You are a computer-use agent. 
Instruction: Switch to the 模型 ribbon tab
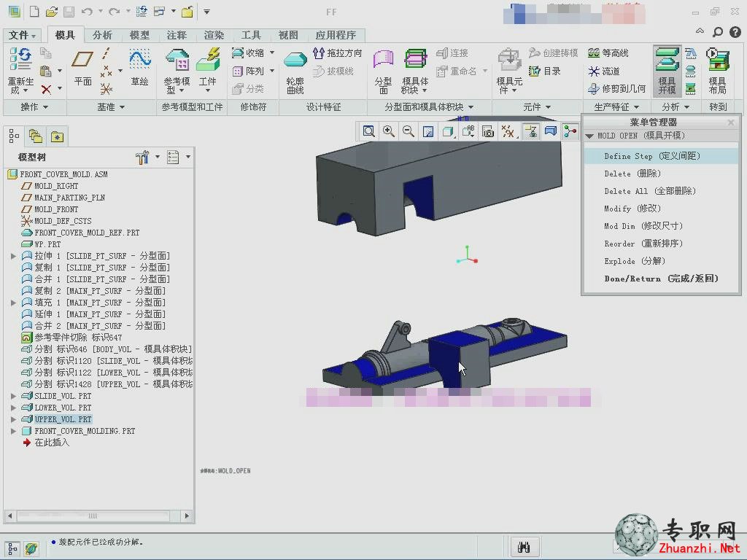(139, 35)
